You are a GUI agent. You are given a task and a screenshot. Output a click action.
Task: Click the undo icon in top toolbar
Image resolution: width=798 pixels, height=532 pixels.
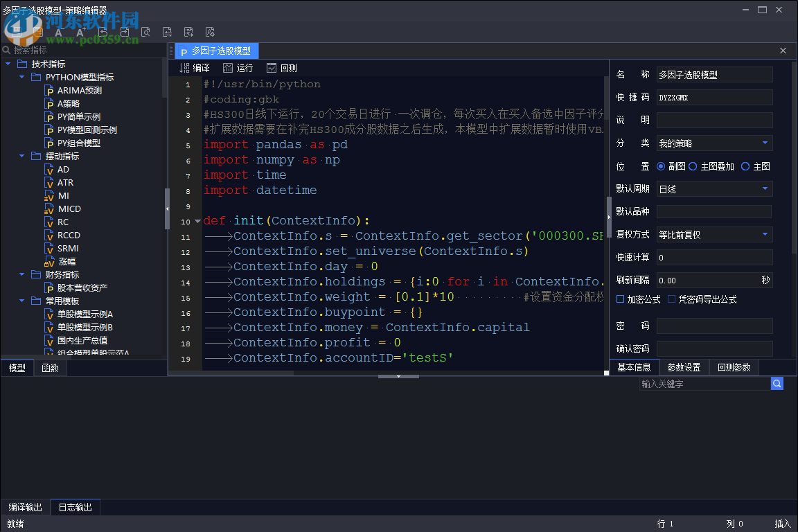pyautogui.click(x=103, y=32)
